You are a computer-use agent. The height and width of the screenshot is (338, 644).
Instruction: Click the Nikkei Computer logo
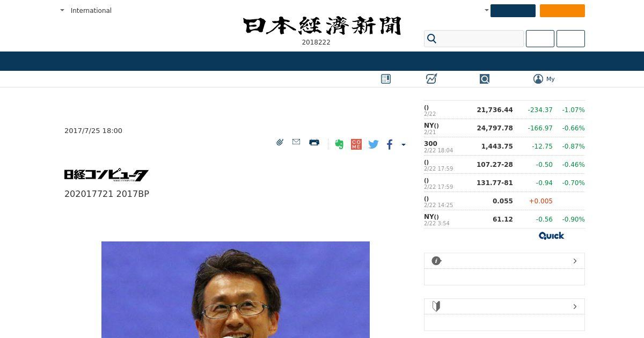click(x=106, y=175)
